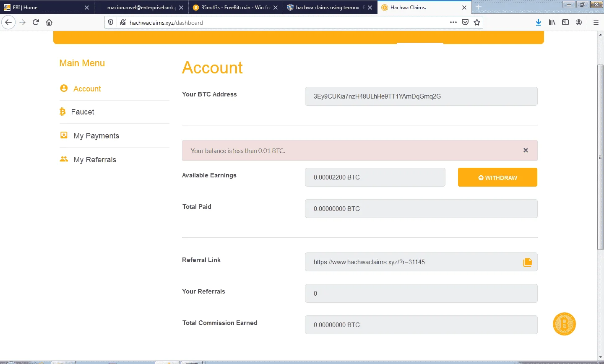
Task: Reload the current page
Action: [x=36, y=22]
